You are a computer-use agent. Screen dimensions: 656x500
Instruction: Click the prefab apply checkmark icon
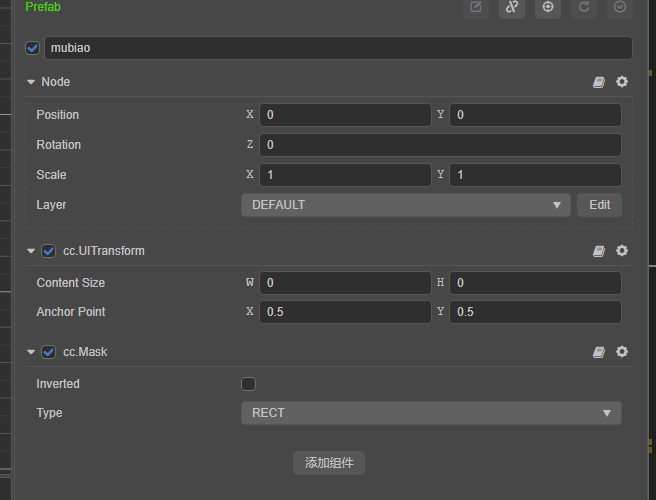(x=620, y=7)
